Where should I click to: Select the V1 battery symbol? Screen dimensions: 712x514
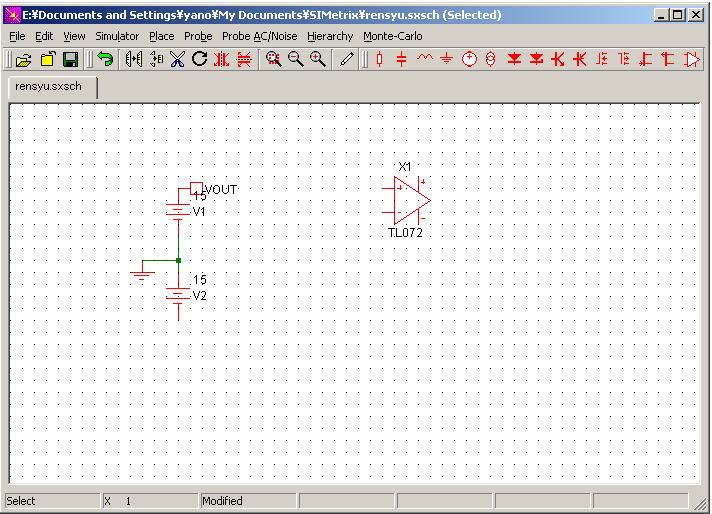click(178, 211)
